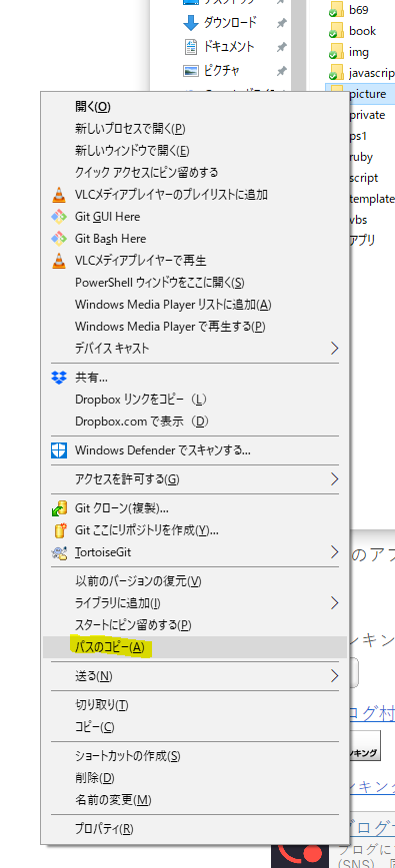Select the アプリ folder in Explorer
395x868 pixels.
(x=362, y=241)
